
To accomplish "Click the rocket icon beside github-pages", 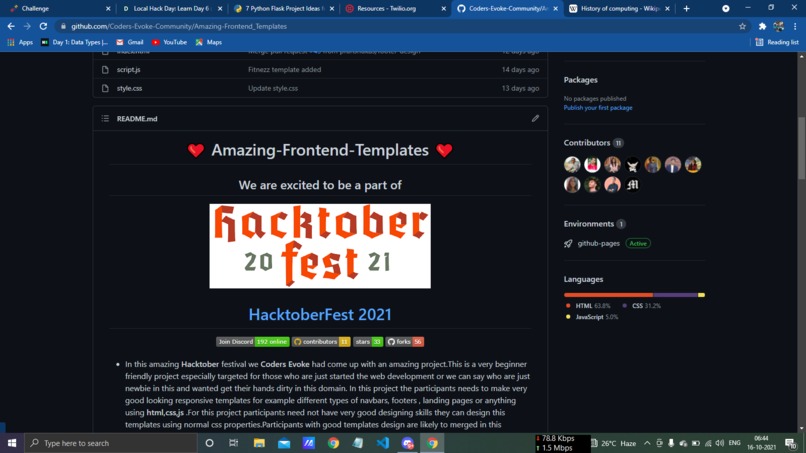I will click(x=568, y=244).
